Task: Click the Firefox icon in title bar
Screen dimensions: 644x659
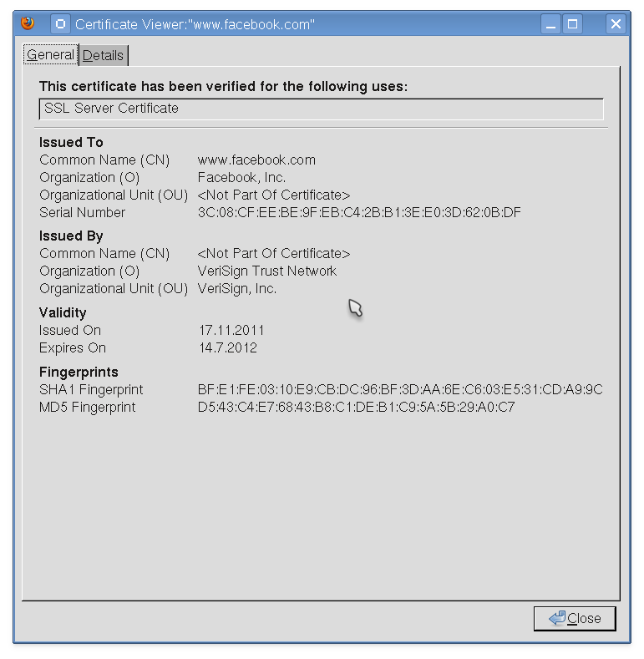Action: (28, 23)
